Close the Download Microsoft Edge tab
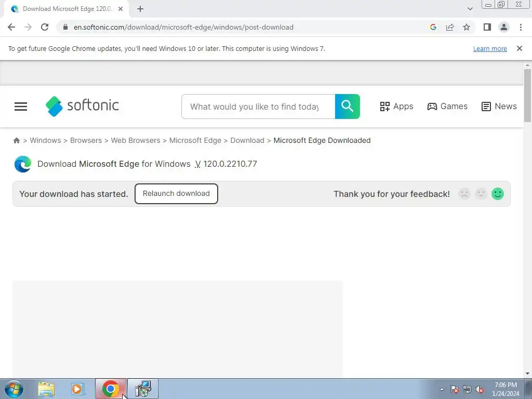This screenshot has width=532, height=399. pyautogui.click(x=120, y=9)
